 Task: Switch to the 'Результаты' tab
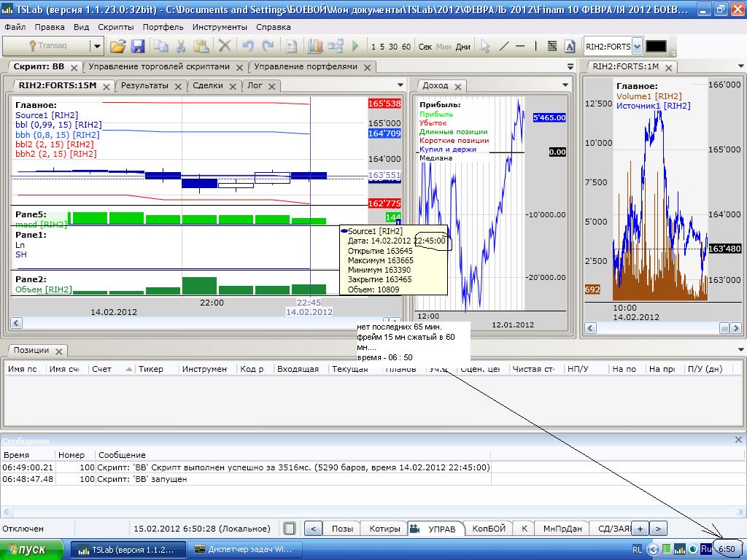point(144,85)
